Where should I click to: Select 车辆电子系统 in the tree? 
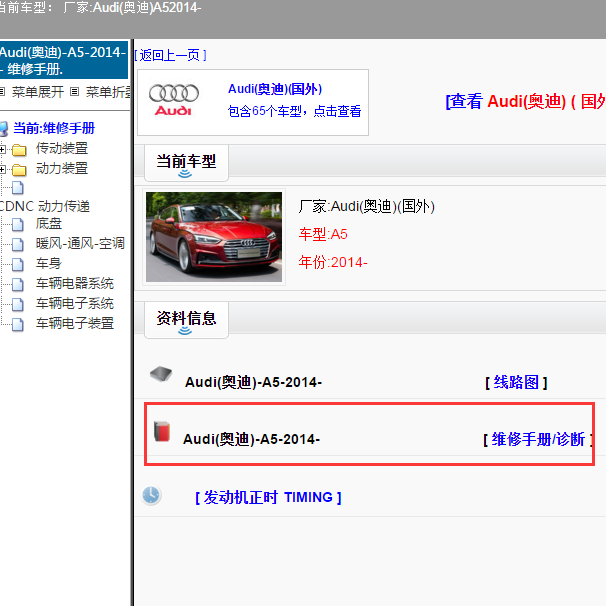[x=75, y=303]
